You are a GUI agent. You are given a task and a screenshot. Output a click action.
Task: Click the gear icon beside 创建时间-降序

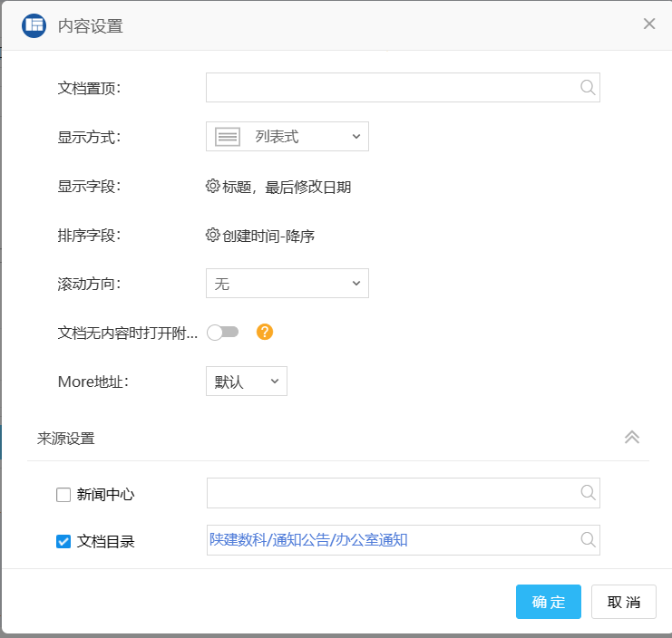tap(213, 236)
